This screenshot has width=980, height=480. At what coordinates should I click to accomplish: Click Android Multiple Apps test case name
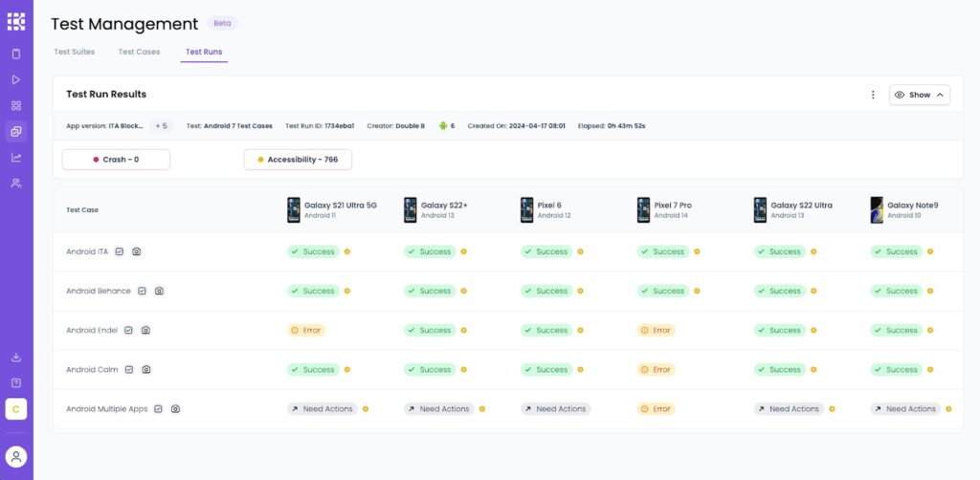(x=107, y=409)
